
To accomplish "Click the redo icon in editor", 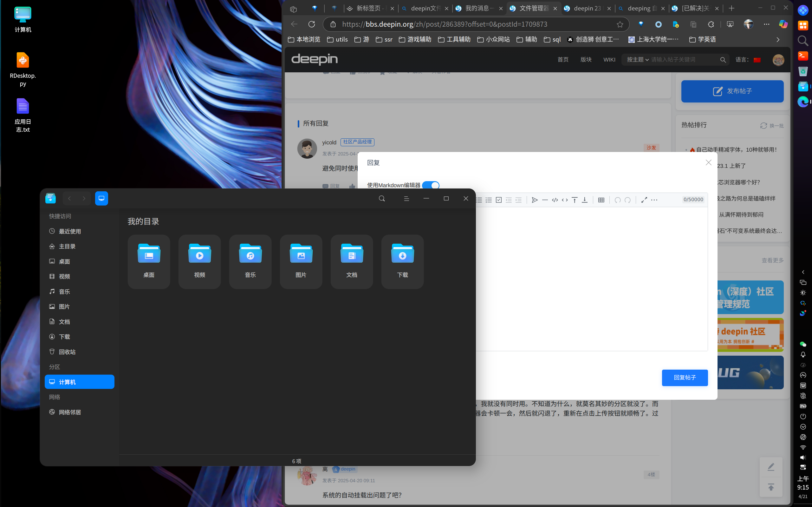I will click(x=628, y=200).
